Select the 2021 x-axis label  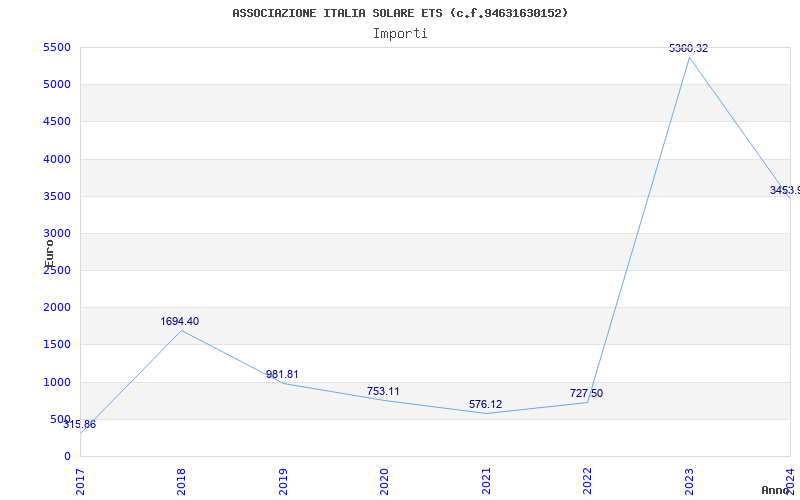(x=486, y=481)
